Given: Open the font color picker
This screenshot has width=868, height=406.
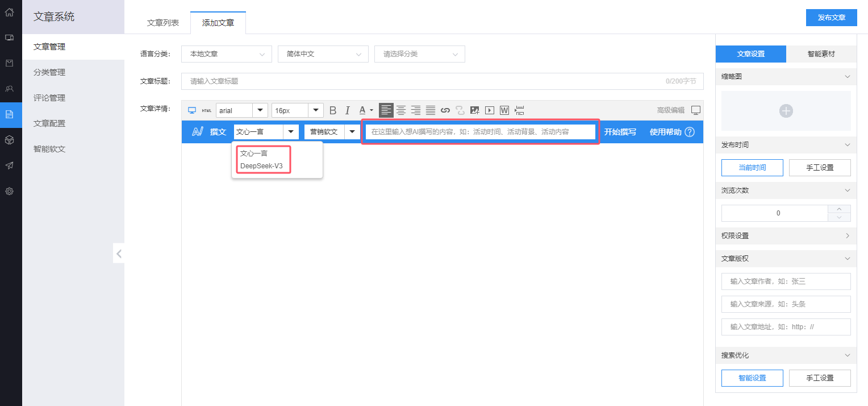Looking at the screenshot, I should coord(366,110).
